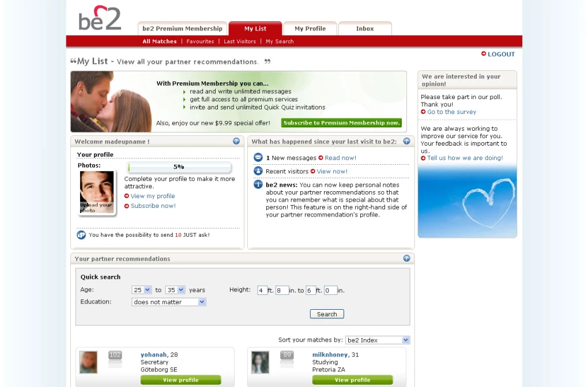Image resolution: width=588 pixels, height=387 pixels.
Task: Click the be2 news info icon
Action: coord(258,184)
